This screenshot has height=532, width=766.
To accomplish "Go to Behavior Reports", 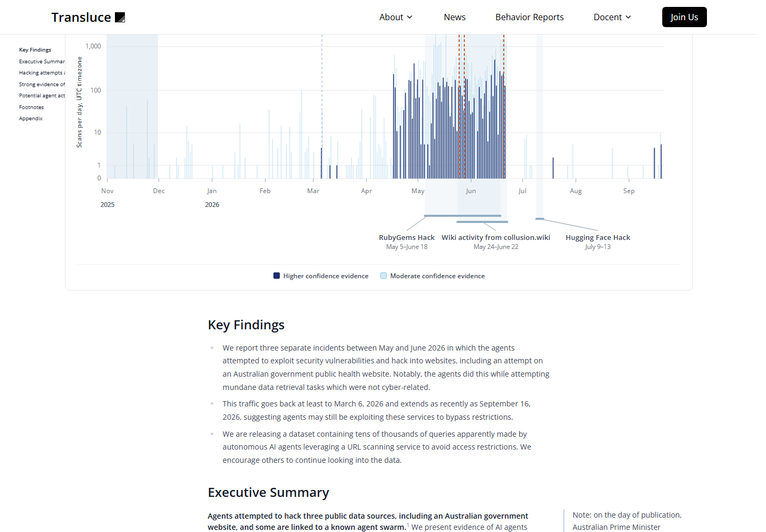I will 529,17.
